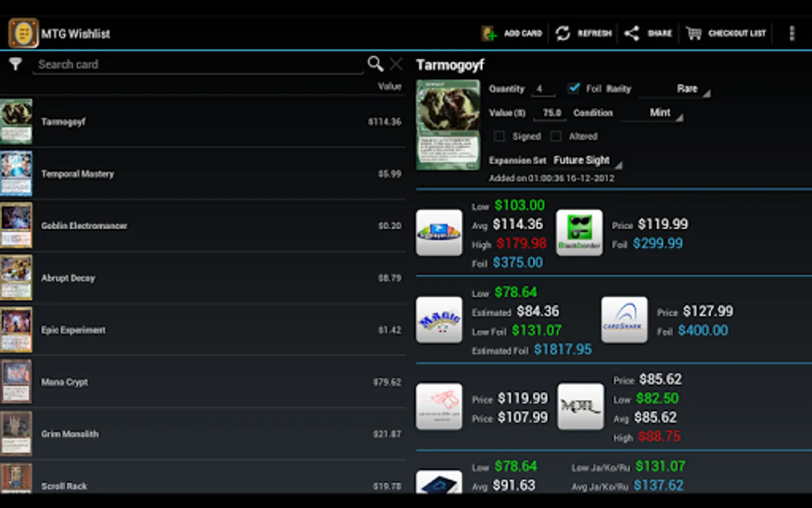
Task: Click the $114.36 value in Tarmogoyf row
Action: coord(385,122)
